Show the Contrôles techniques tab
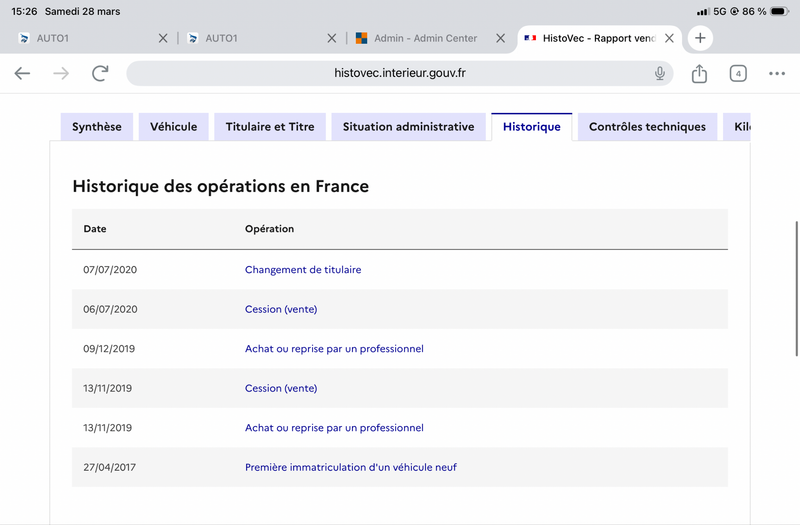Viewport: 800px width, 525px height. [647, 127]
